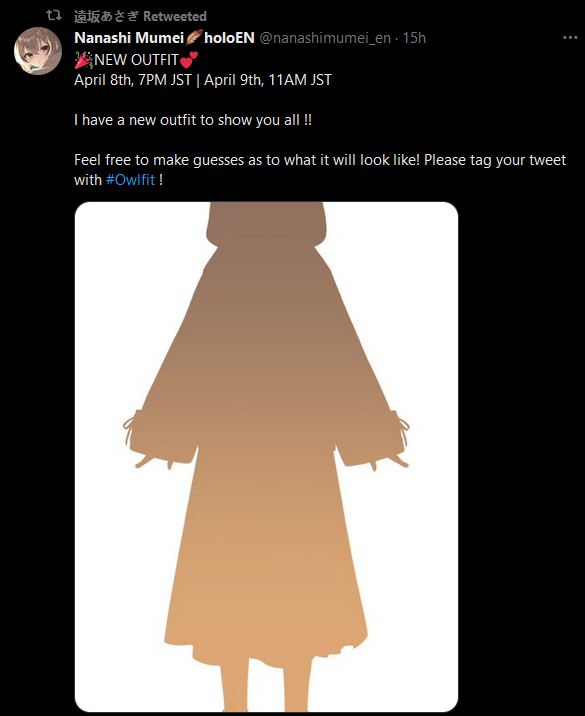
Task: Click the two hearts emoji after NEW OUTFIT
Action: (189, 59)
